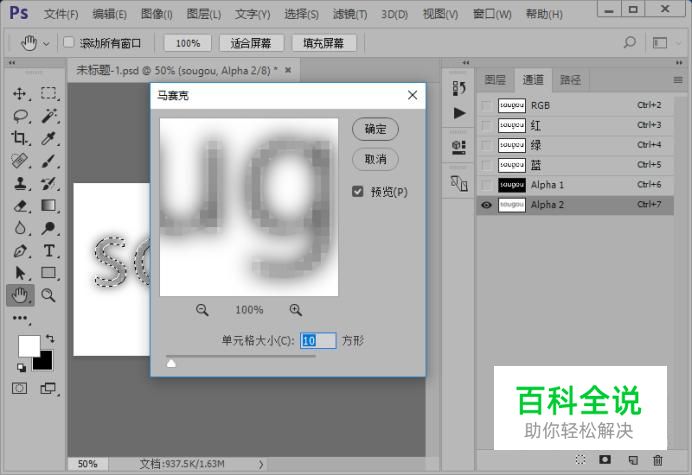
Task: Click the 100% zoom button
Action: pyautogui.click(x=188, y=43)
